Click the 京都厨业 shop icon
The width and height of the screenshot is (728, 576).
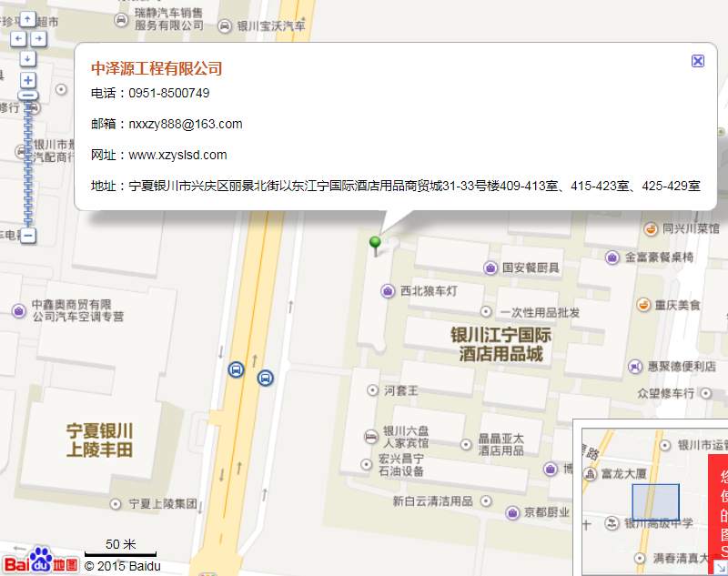pos(512,513)
